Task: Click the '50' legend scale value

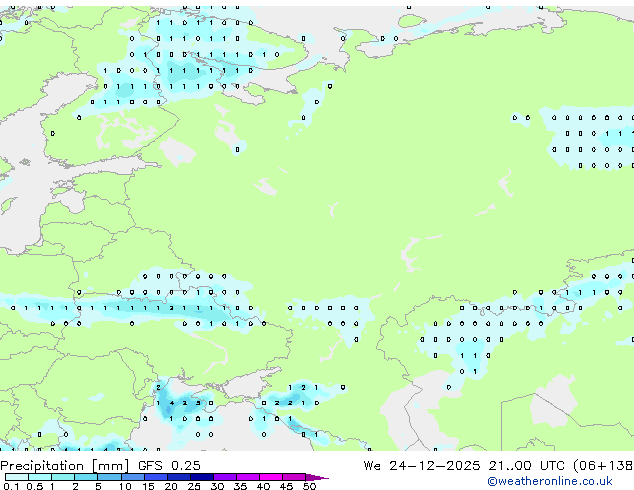Action: 309,486
